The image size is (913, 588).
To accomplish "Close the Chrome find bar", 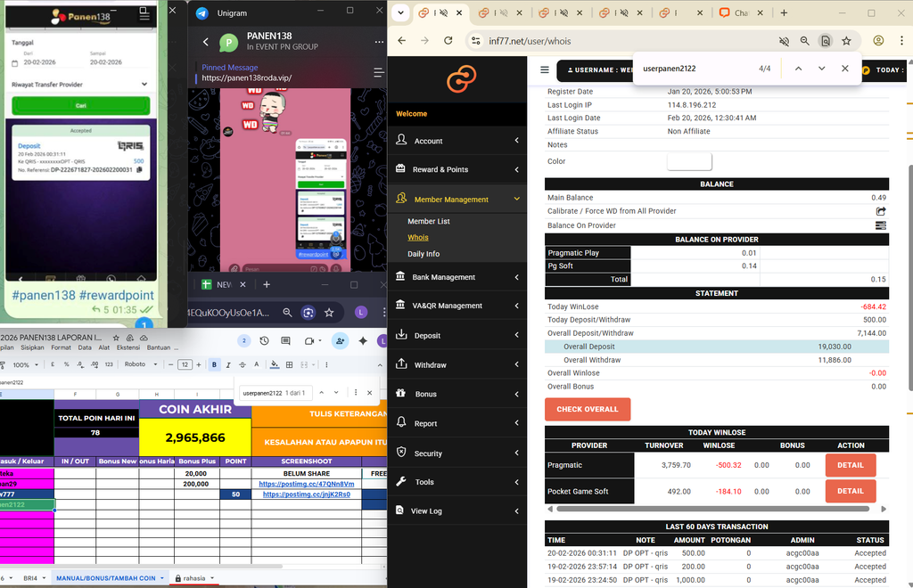I will tap(845, 69).
